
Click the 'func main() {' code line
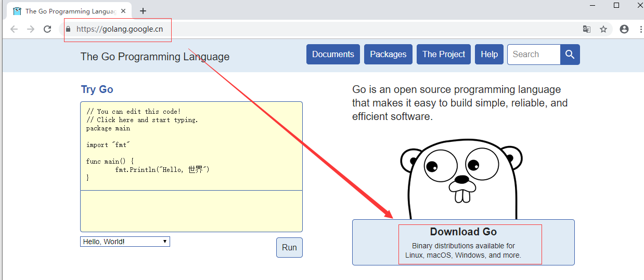110,162
